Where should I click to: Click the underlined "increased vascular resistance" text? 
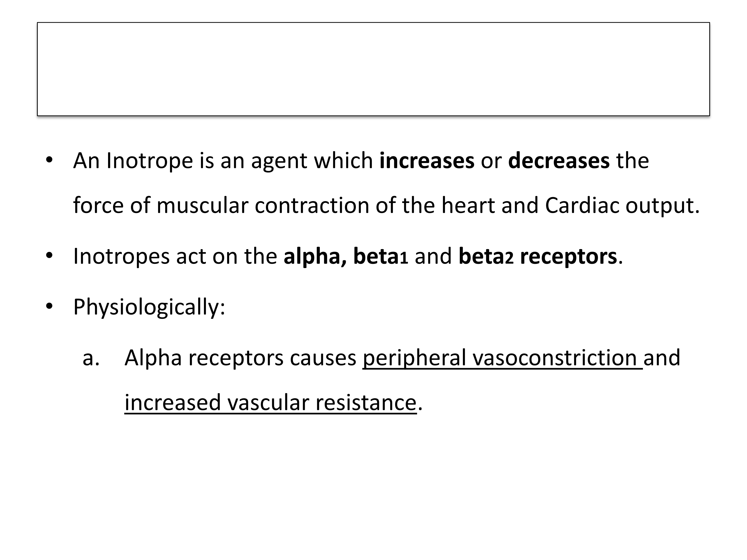pyautogui.click(x=270, y=402)
